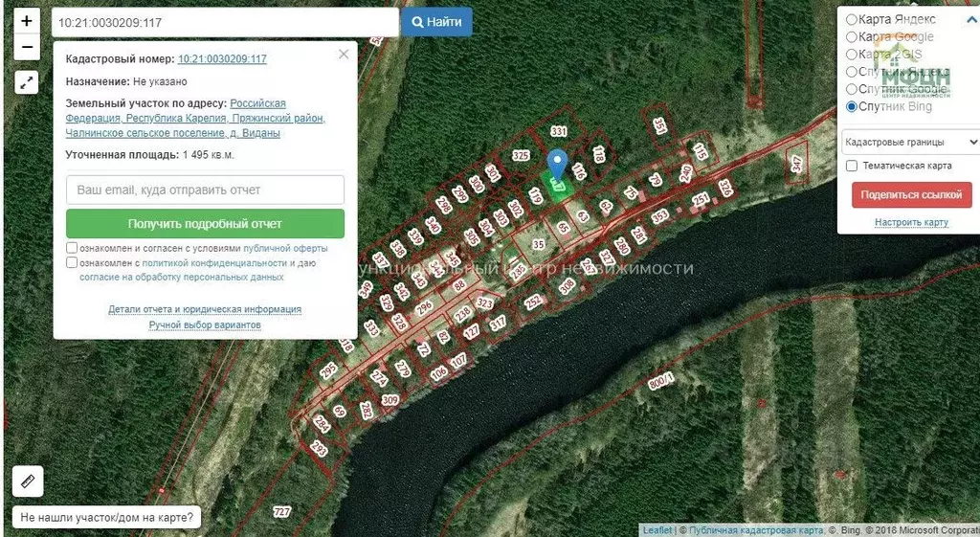Toggle fullscreen map view
The image size is (980, 537).
tap(26, 82)
